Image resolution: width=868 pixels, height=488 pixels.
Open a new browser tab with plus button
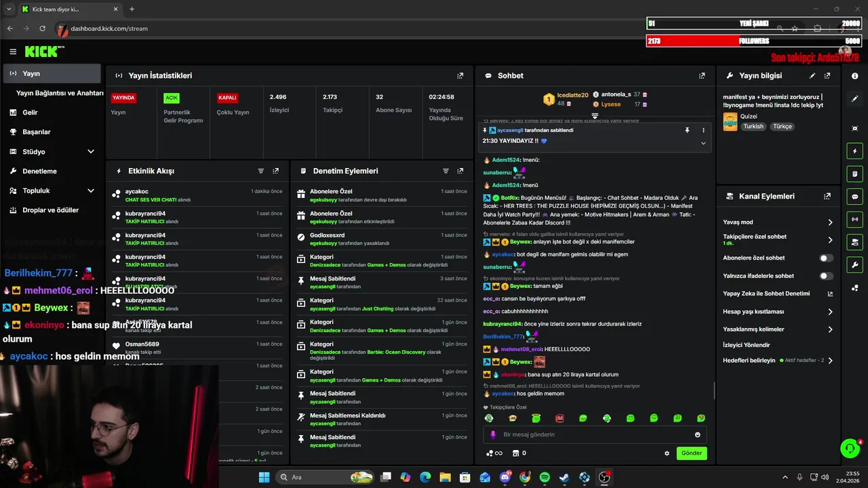pyautogui.click(x=132, y=9)
